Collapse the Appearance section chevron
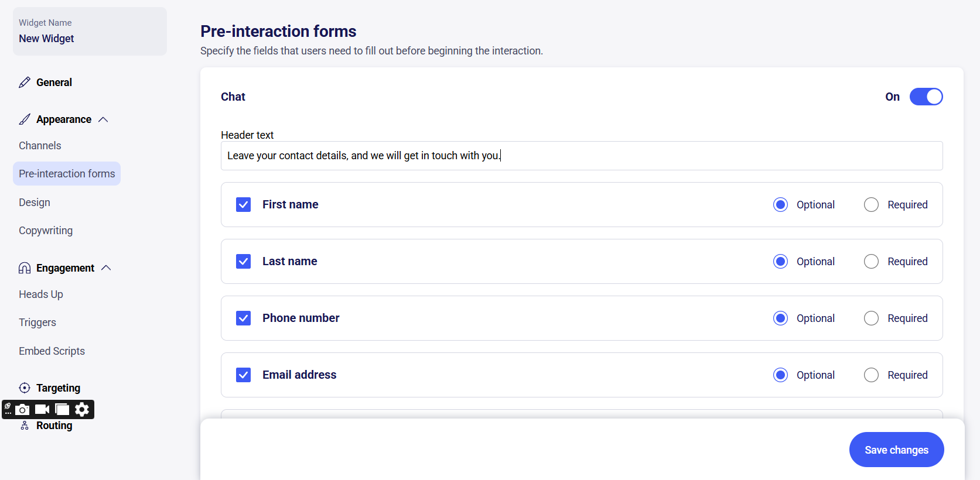980x480 pixels. click(x=104, y=119)
